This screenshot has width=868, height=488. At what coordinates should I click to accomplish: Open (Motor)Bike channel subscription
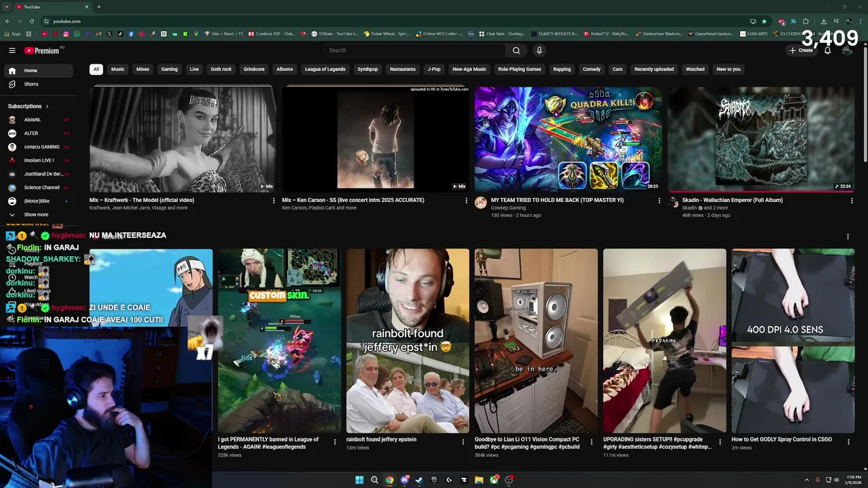39,201
